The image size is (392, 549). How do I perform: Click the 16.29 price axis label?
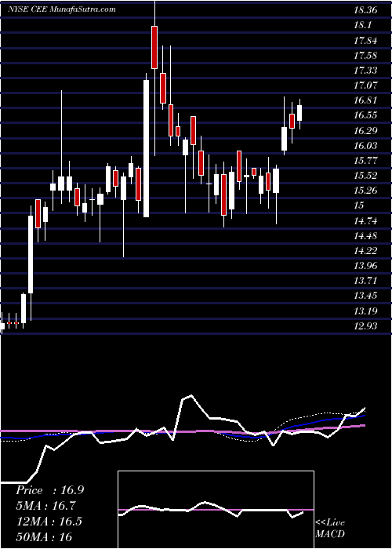[365, 130]
